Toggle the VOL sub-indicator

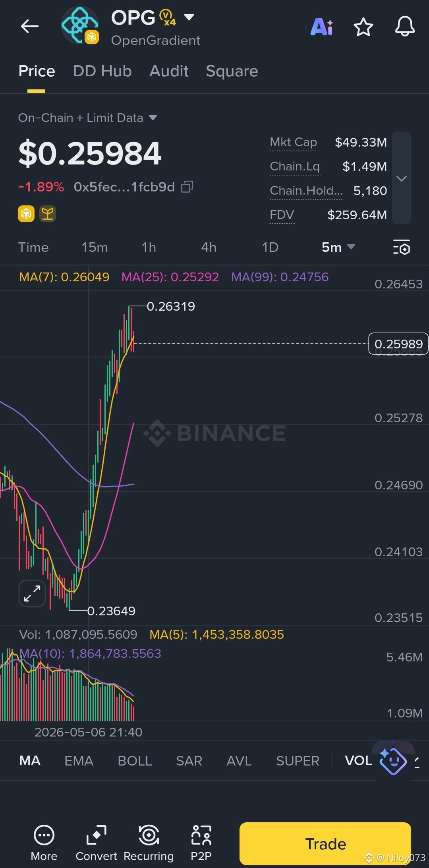[358, 760]
